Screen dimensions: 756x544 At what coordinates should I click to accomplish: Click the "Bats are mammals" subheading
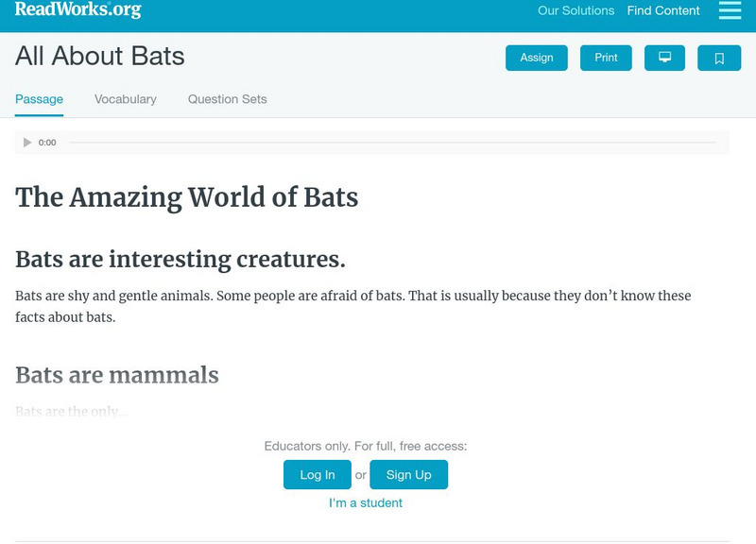coord(117,375)
